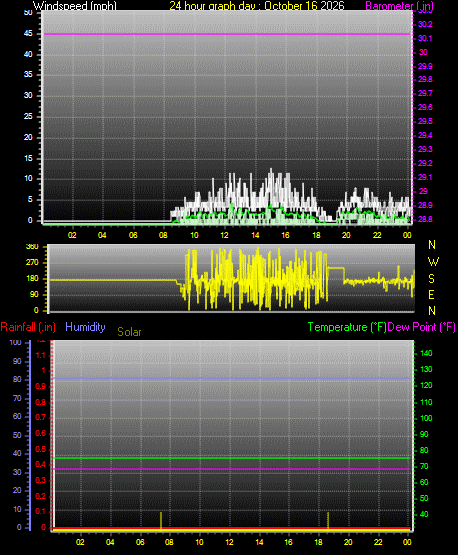The height and width of the screenshot is (555, 458).
Task: Click the 90 value on the wind direction axis
Action: 34,294
